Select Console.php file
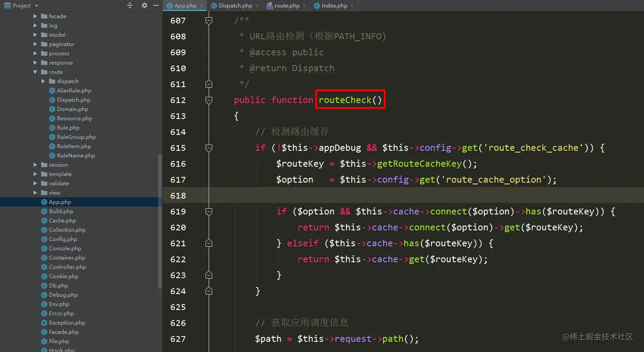644x352 pixels. click(x=65, y=249)
